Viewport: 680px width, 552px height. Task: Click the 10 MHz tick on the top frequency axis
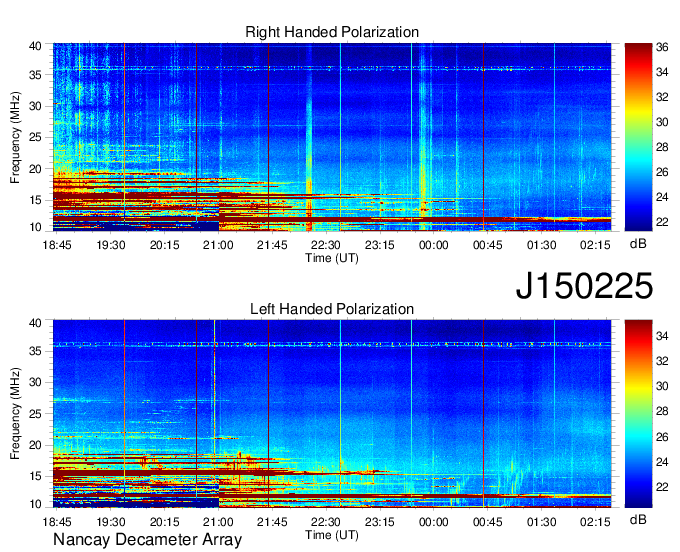pyautogui.click(x=35, y=227)
